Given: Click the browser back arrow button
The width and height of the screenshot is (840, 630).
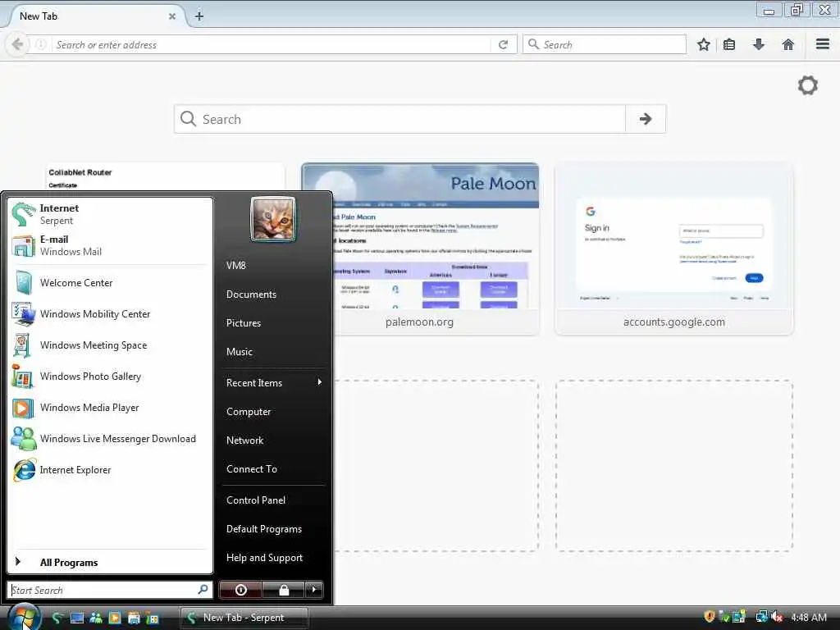Looking at the screenshot, I should click(18, 44).
